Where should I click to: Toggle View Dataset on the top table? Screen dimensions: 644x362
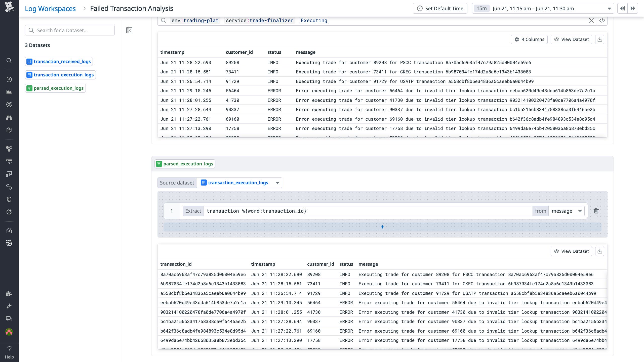tap(571, 39)
